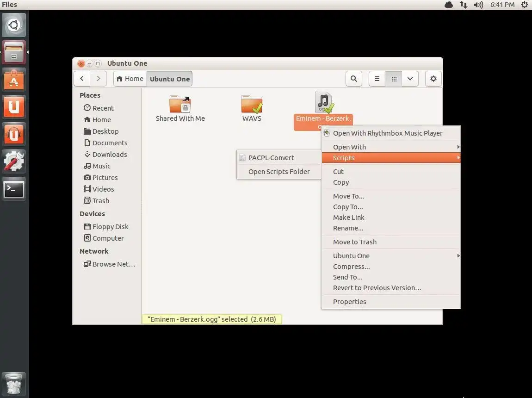
Task: Click the Files title in top panel
Action: (10, 5)
